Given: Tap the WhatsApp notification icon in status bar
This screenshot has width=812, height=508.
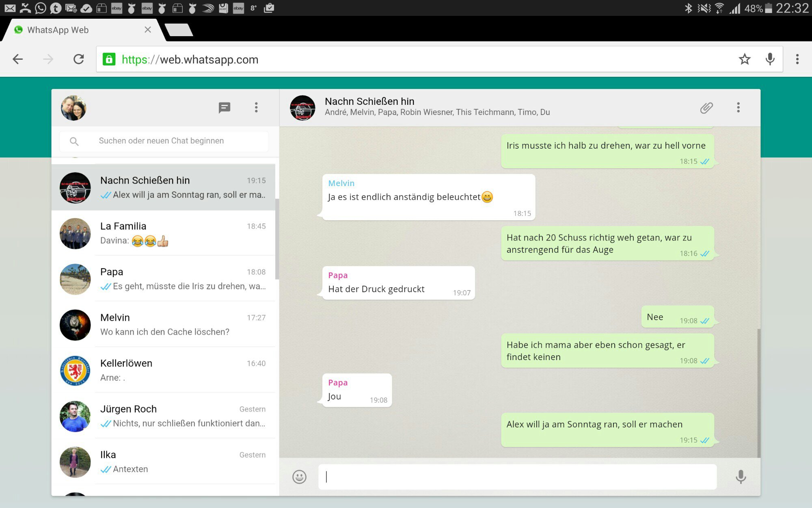Looking at the screenshot, I should [x=40, y=8].
